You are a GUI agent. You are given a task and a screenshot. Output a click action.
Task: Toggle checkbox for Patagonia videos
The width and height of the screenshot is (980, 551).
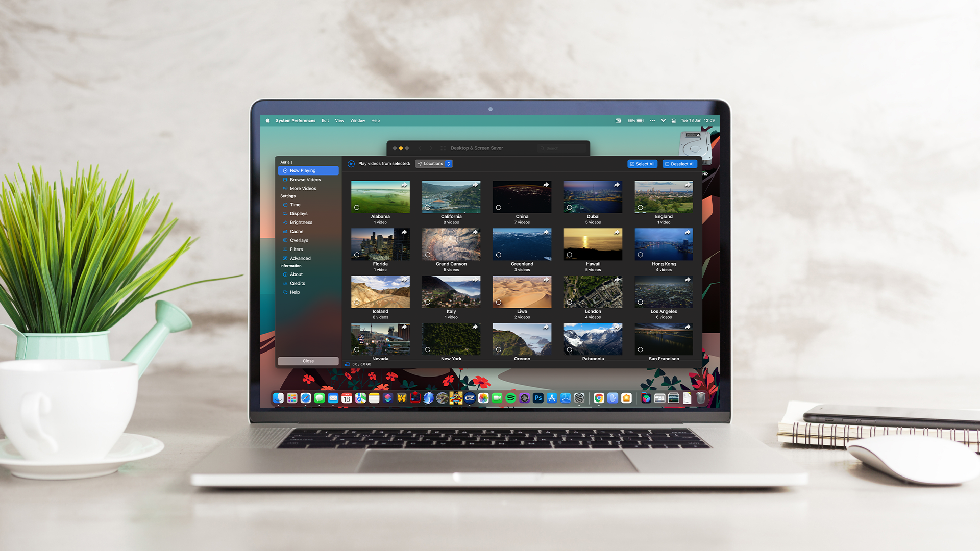click(570, 348)
